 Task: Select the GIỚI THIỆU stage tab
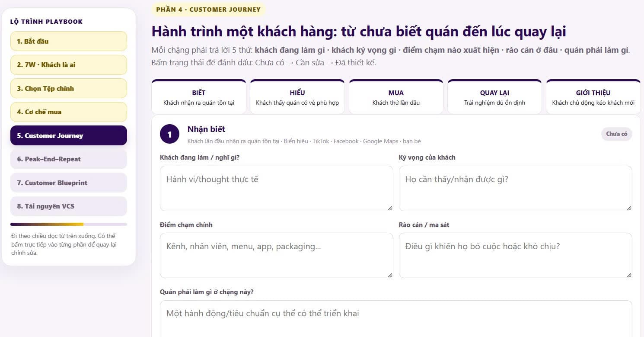pos(593,97)
